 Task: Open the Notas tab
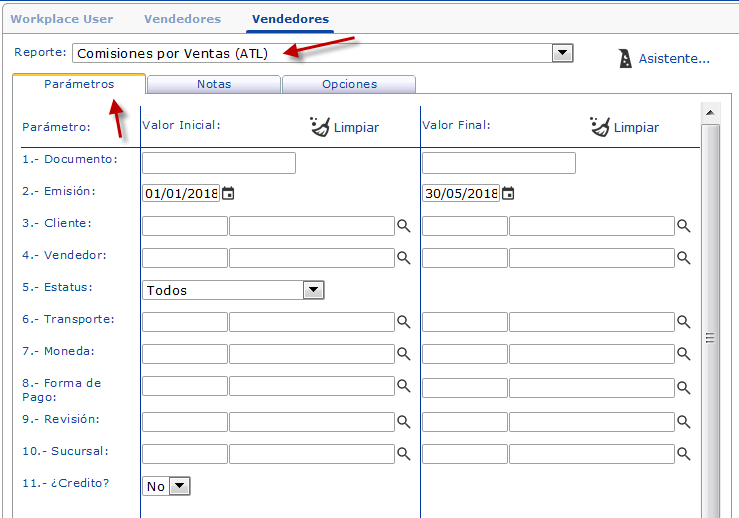coord(214,84)
